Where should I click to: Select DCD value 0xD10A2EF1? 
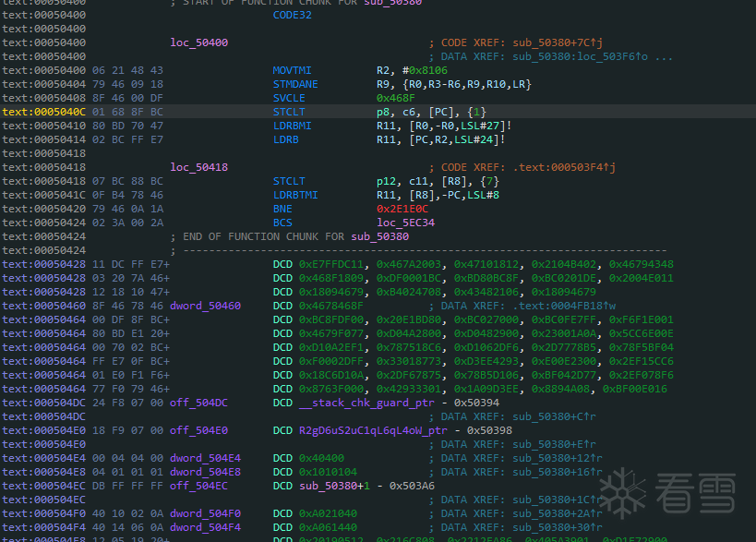click(x=331, y=348)
